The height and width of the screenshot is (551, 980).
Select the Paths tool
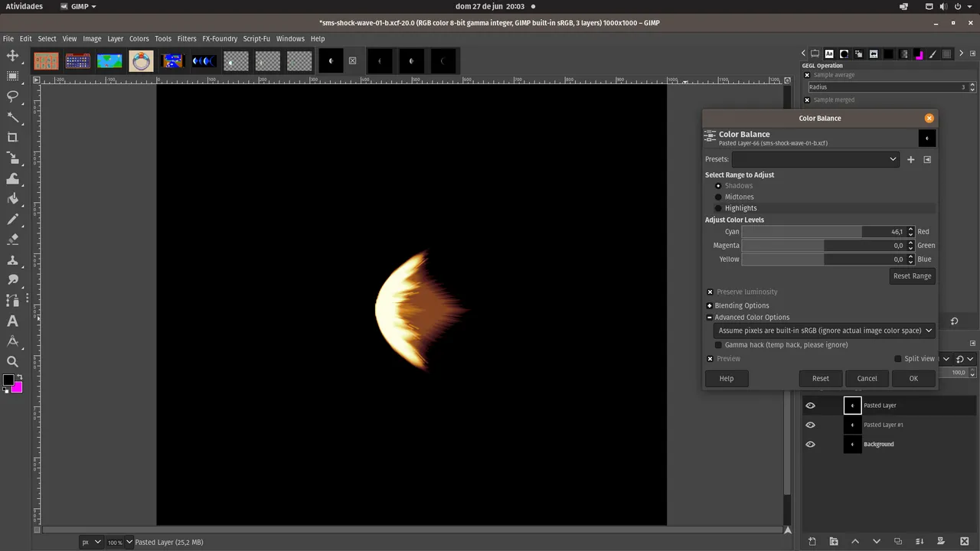pyautogui.click(x=13, y=301)
